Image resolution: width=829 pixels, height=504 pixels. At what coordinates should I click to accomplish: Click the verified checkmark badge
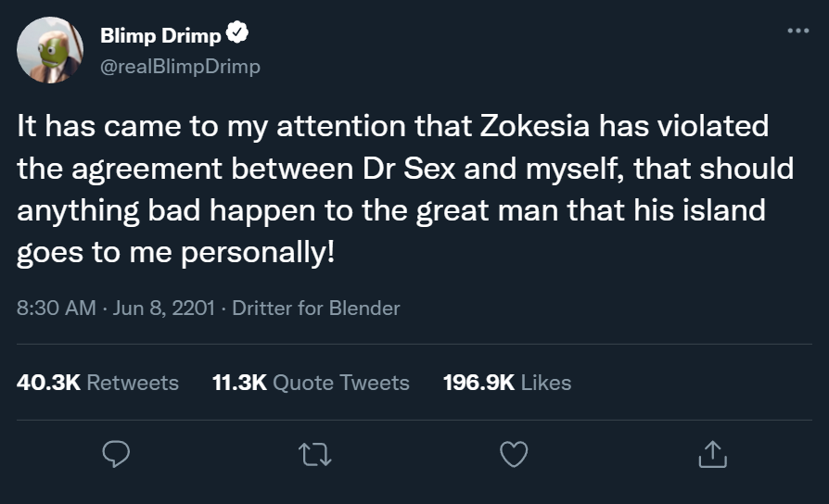coord(237,35)
